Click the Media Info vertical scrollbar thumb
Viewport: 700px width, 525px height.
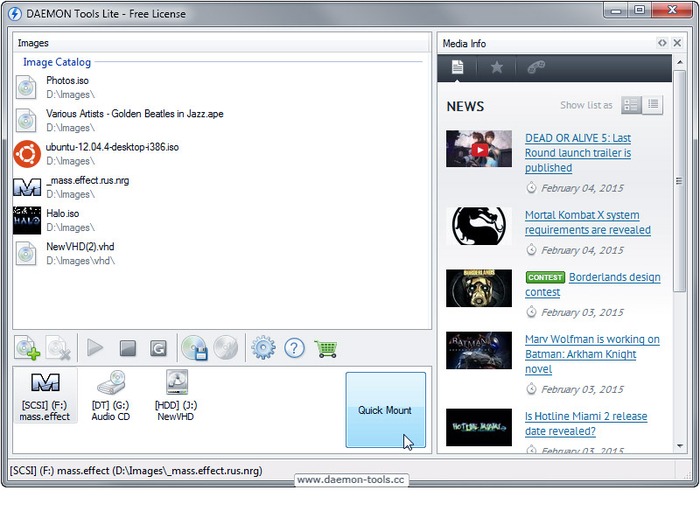tap(679, 181)
